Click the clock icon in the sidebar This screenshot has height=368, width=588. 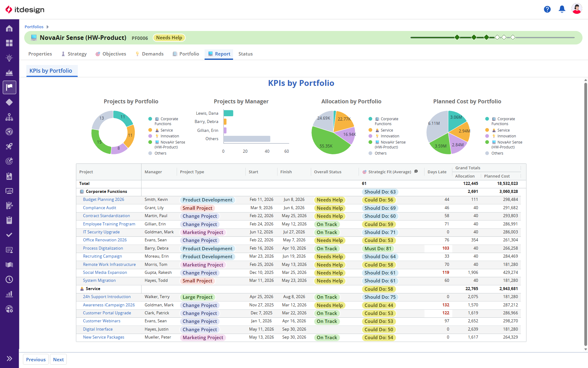coord(9,279)
